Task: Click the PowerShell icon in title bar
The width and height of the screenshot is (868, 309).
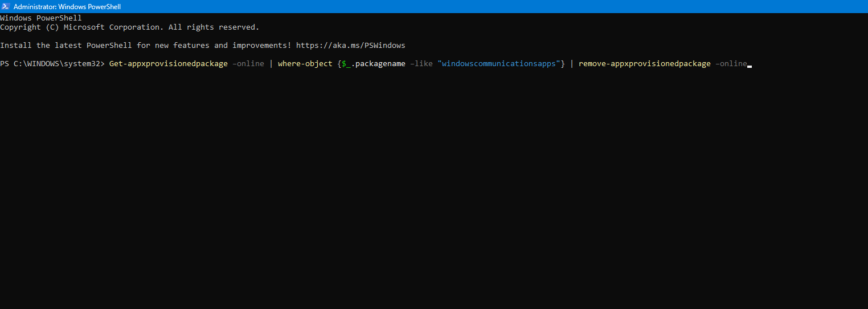Action: [x=6, y=6]
